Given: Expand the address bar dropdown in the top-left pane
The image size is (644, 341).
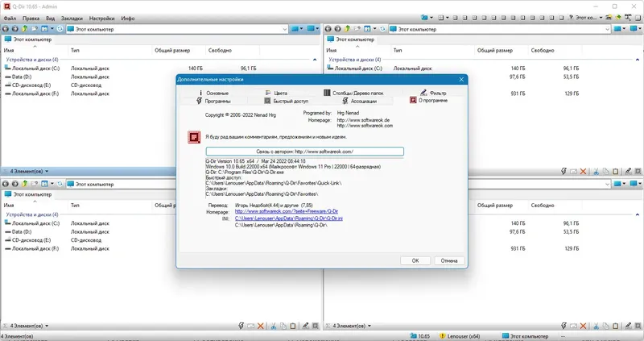Looking at the screenshot, I should click(285, 29).
